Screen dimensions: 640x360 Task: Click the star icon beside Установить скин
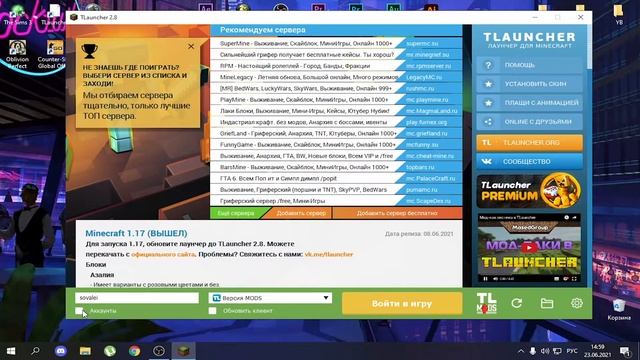point(488,84)
